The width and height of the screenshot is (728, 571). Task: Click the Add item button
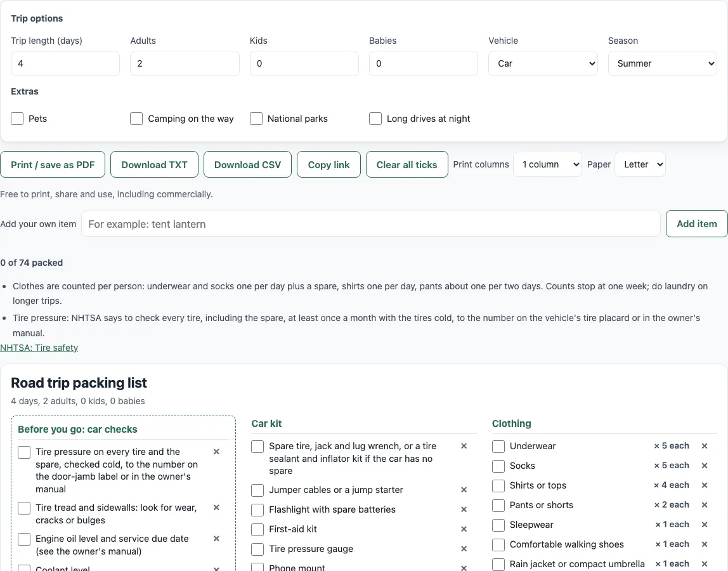coord(696,224)
